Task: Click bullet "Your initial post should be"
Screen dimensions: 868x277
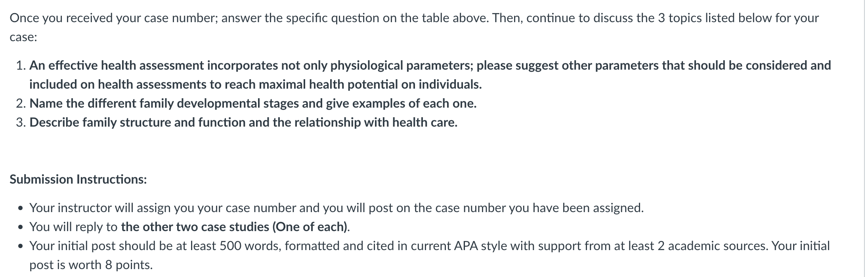Action: [430, 255]
